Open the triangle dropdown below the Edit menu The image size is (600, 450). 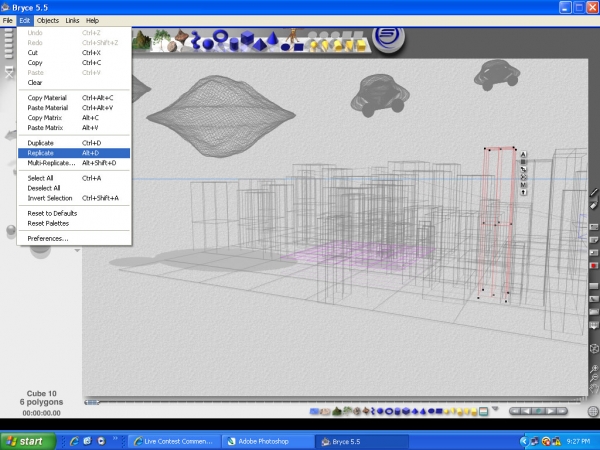[x=77, y=251]
